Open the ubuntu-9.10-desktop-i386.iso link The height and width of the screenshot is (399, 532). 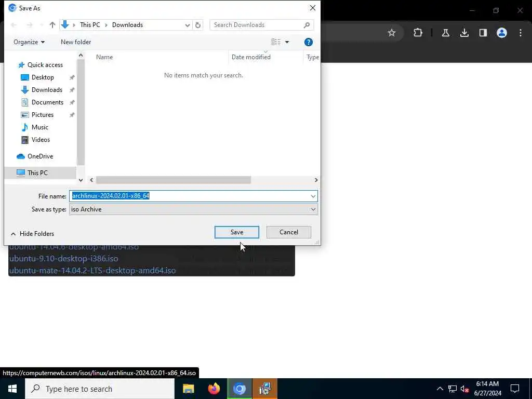64,259
